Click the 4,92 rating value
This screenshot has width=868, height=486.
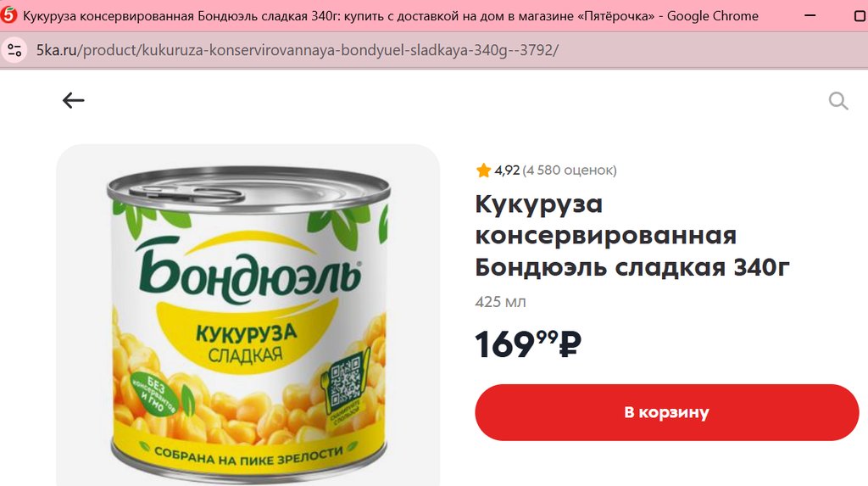(x=507, y=170)
